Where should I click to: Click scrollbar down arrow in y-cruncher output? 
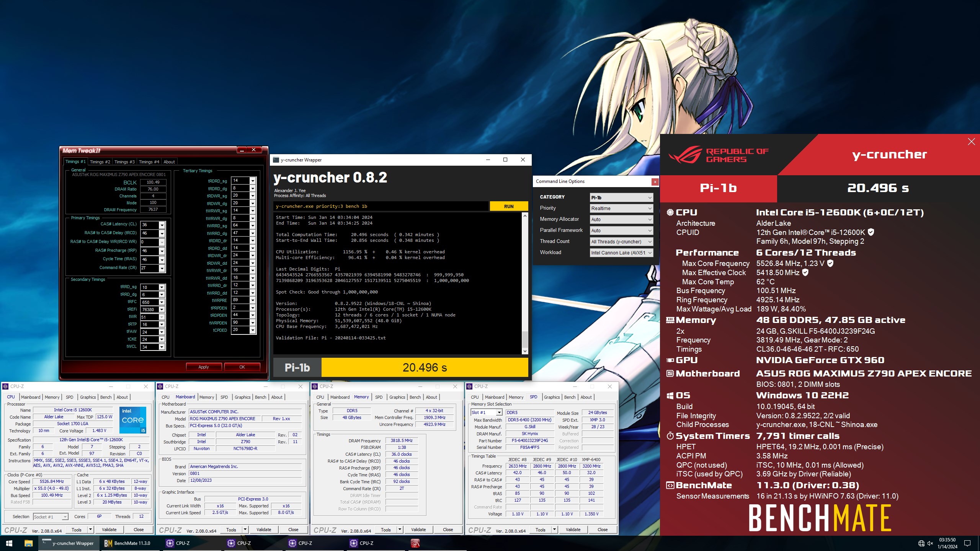click(525, 351)
